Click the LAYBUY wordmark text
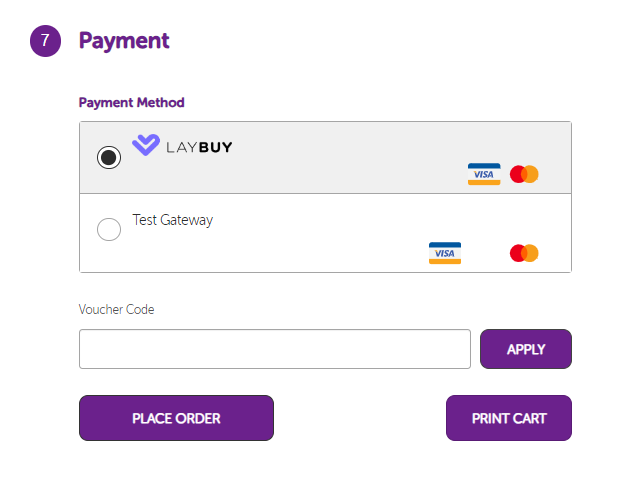This screenshot has width=629, height=503. (x=200, y=147)
